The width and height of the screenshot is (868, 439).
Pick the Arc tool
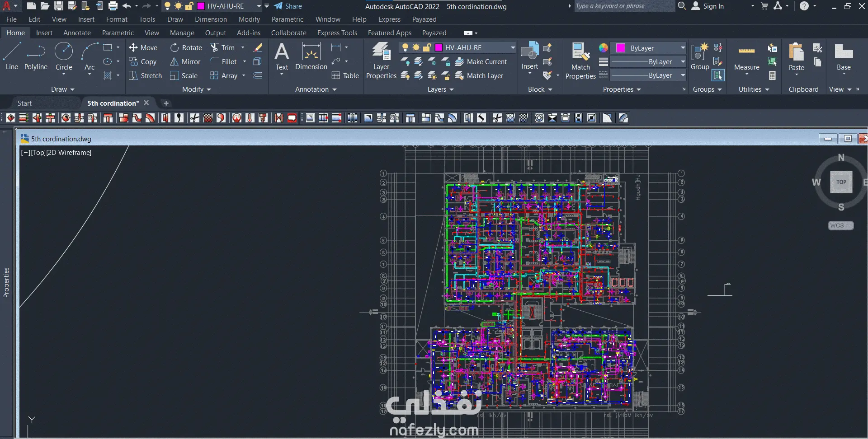[x=90, y=56]
